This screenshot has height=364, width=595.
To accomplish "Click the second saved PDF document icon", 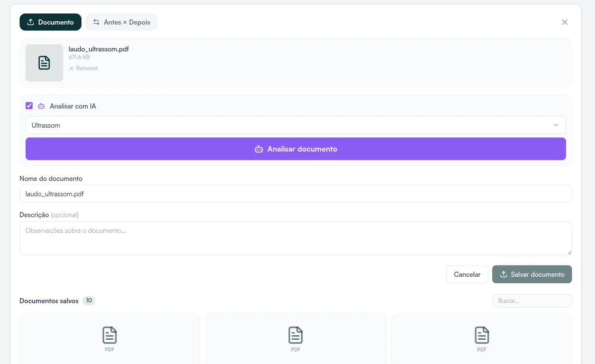I will pyautogui.click(x=296, y=335).
